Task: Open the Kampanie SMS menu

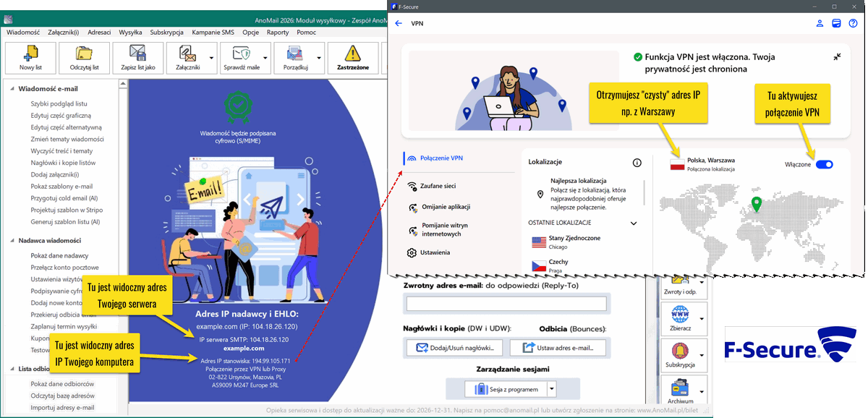Action: [x=214, y=33]
